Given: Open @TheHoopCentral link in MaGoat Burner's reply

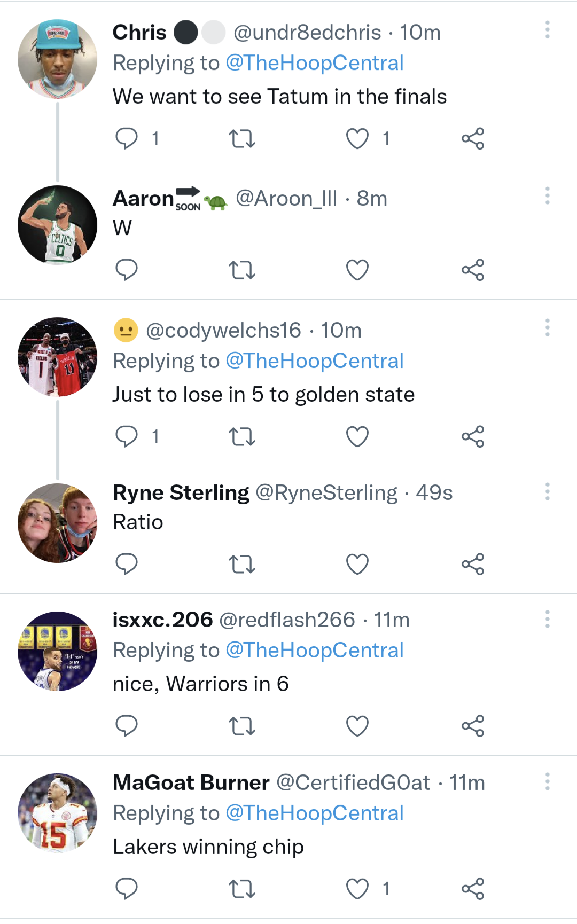Looking at the screenshot, I should pyautogui.click(x=314, y=813).
